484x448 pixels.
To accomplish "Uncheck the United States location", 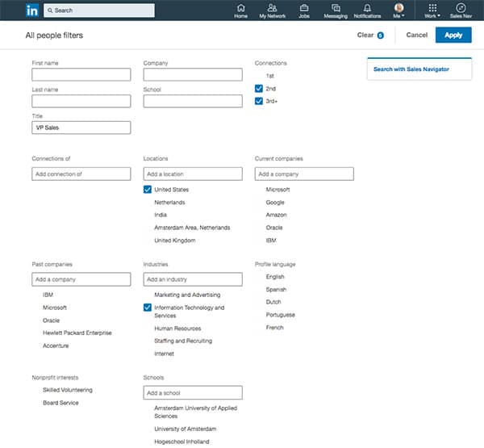I will click(x=148, y=190).
